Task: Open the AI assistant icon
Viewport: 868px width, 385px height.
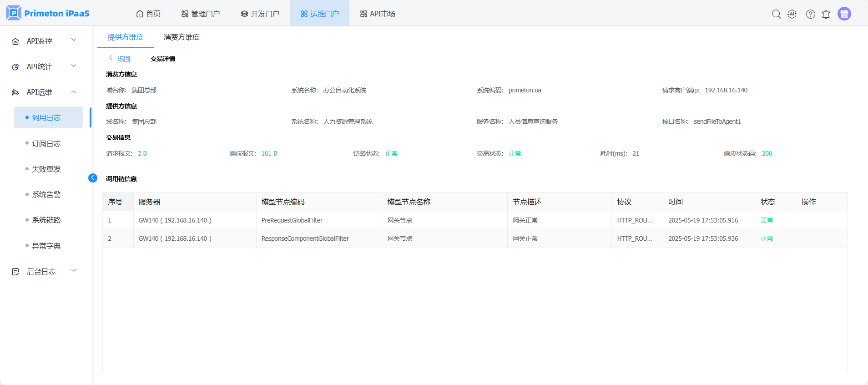Action: click(x=792, y=14)
